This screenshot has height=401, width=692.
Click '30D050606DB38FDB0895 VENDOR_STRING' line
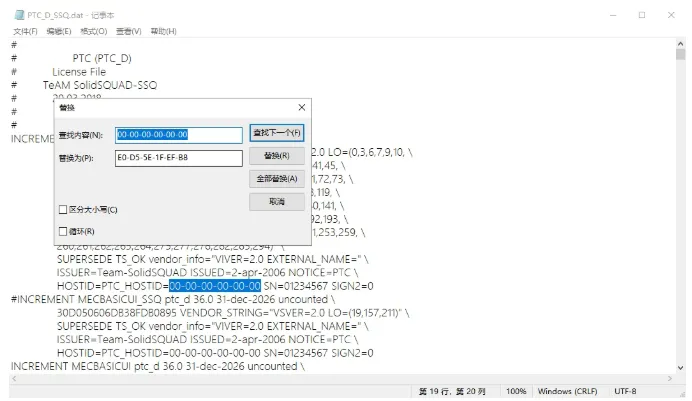pyautogui.click(x=233, y=313)
